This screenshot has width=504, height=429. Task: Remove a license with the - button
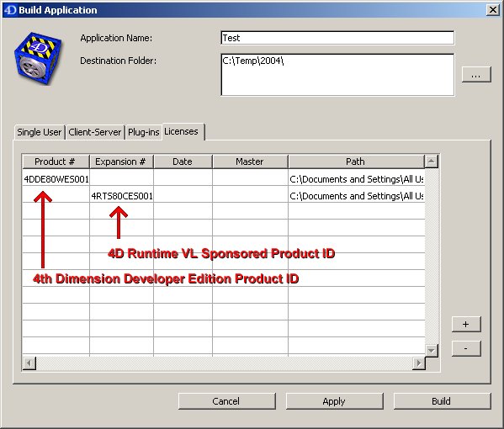tap(466, 348)
